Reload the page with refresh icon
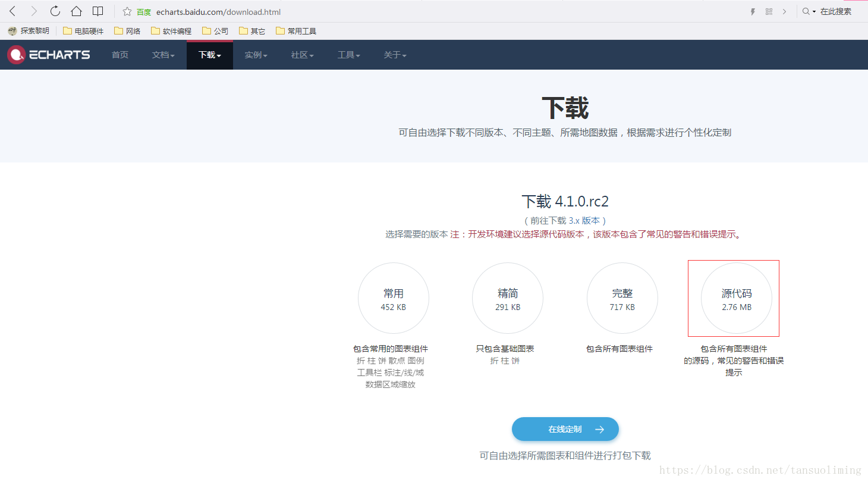This screenshot has width=868, height=482. (x=55, y=11)
